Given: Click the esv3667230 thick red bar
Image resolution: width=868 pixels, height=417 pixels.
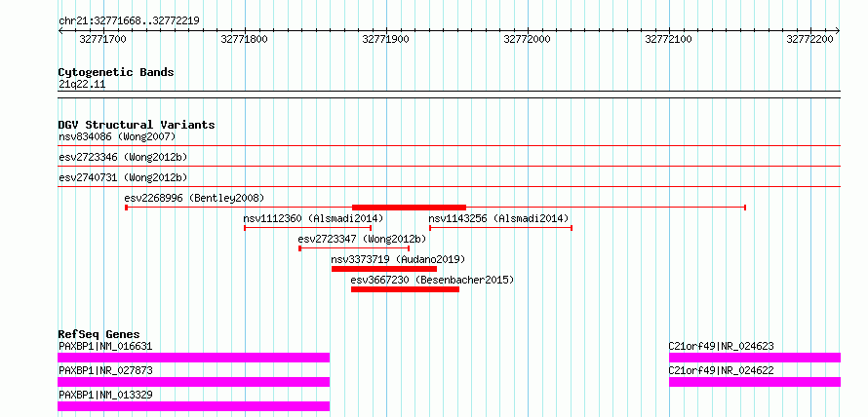Looking at the screenshot, I should [x=405, y=289].
